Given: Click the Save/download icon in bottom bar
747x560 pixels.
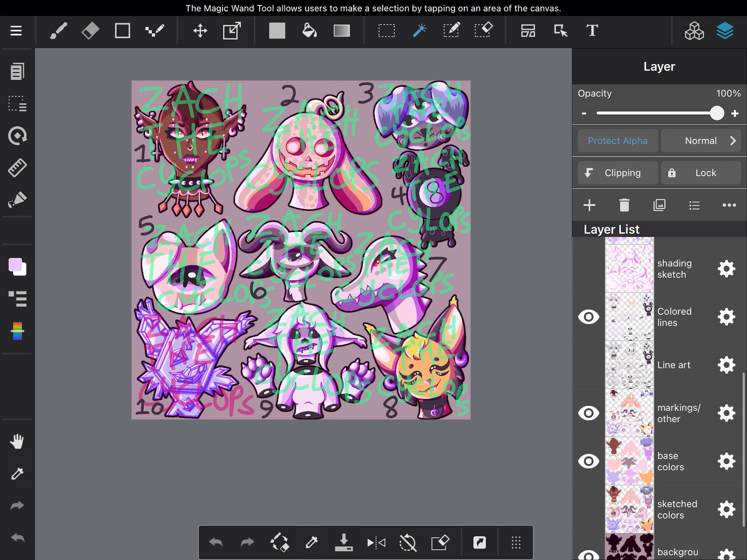Looking at the screenshot, I should click(x=344, y=542).
